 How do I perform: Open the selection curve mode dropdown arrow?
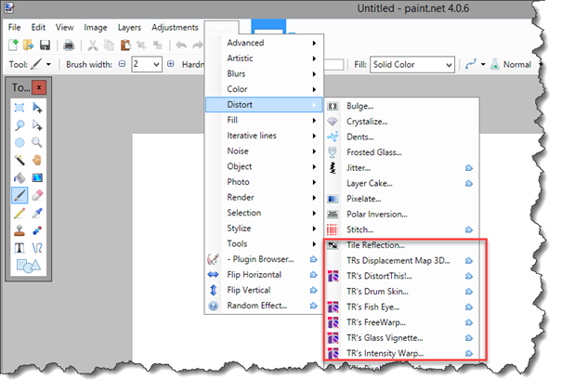(x=483, y=64)
